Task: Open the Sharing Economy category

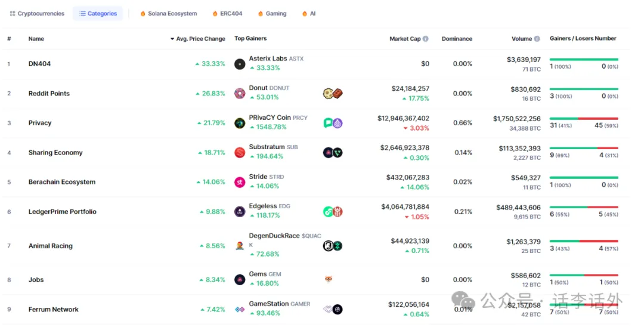Action: tap(55, 152)
